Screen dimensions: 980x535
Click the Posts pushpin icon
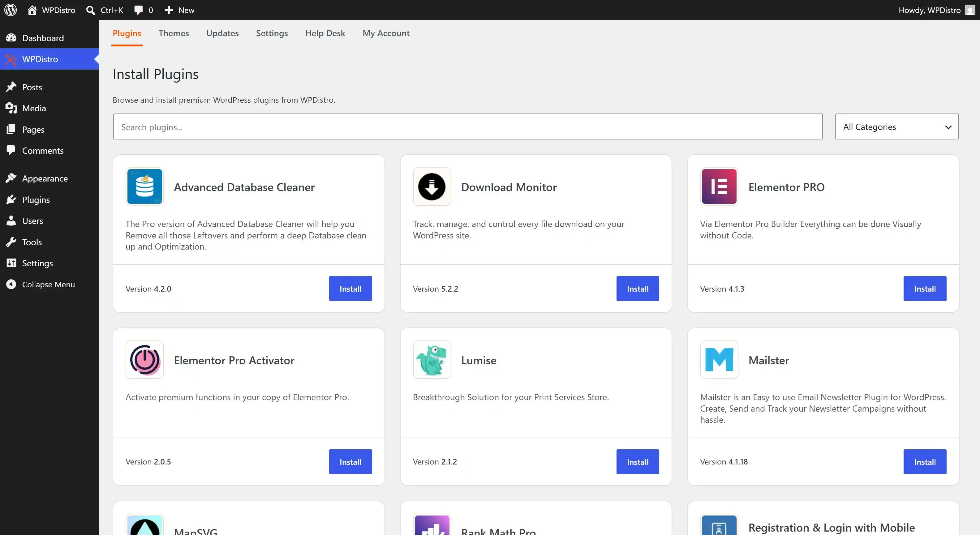(x=11, y=87)
